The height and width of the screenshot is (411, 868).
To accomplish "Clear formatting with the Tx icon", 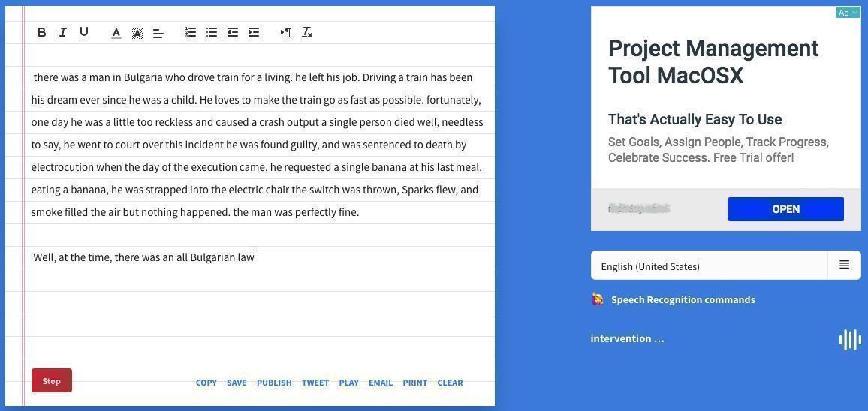I will click(307, 32).
